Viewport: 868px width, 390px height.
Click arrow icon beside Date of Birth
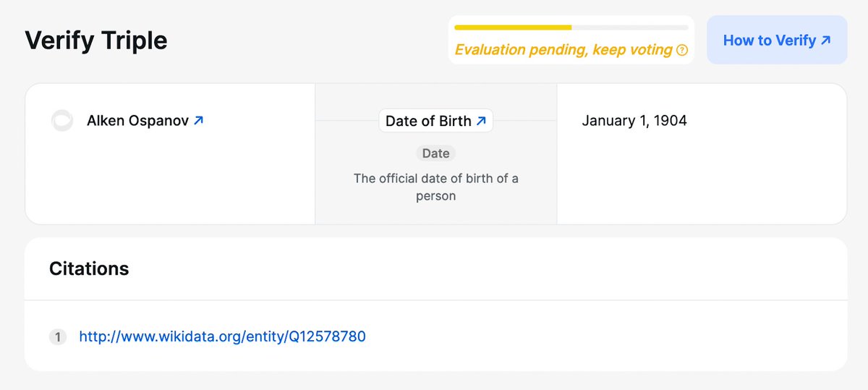point(481,121)
